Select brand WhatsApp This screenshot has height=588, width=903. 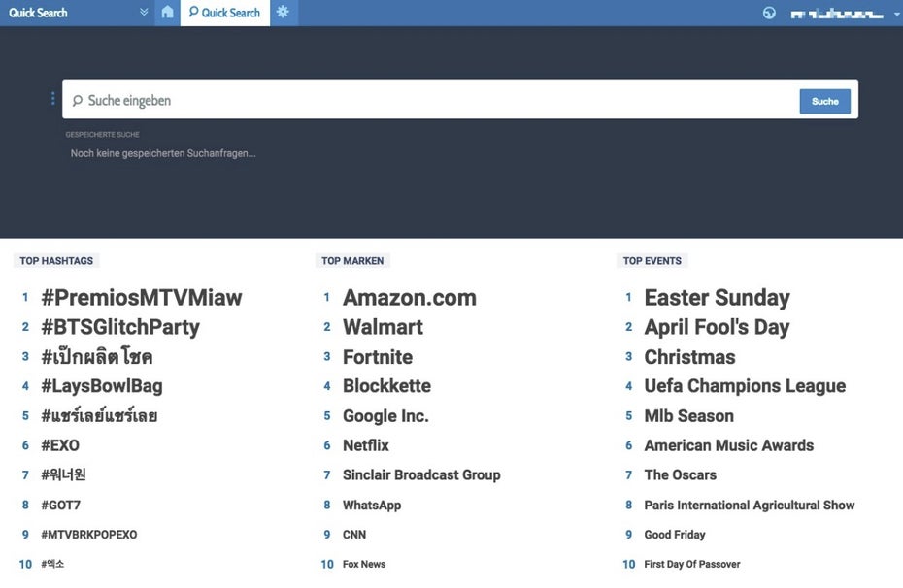[x=372, y=506]
